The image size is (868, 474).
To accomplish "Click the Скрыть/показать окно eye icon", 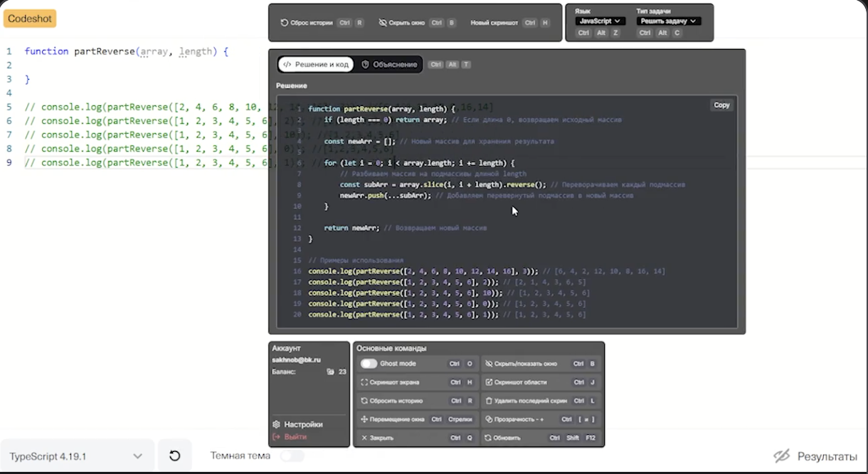I will point(489,364).
